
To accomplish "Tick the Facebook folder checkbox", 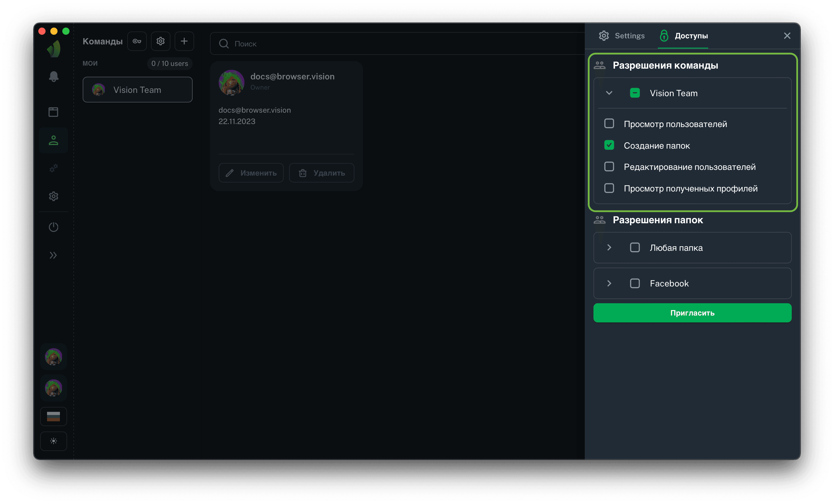I will coord(635,283).
